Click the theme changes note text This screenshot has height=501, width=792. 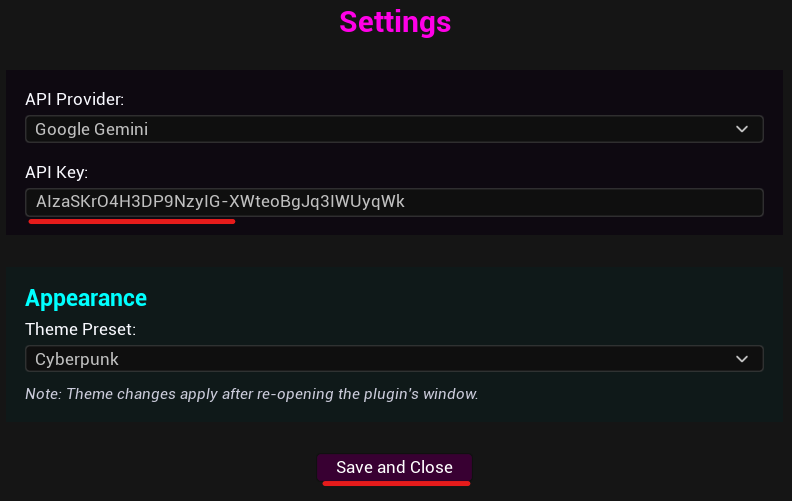(252, 394)
